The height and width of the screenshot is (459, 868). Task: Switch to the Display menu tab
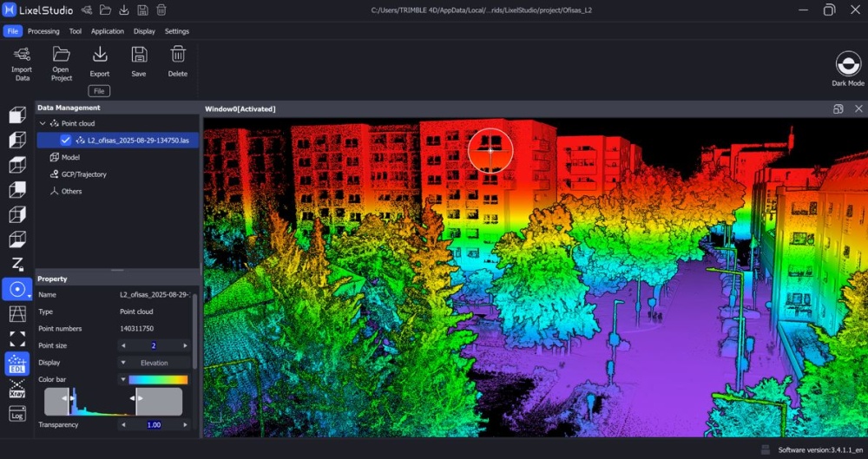[x=144, y=31]
